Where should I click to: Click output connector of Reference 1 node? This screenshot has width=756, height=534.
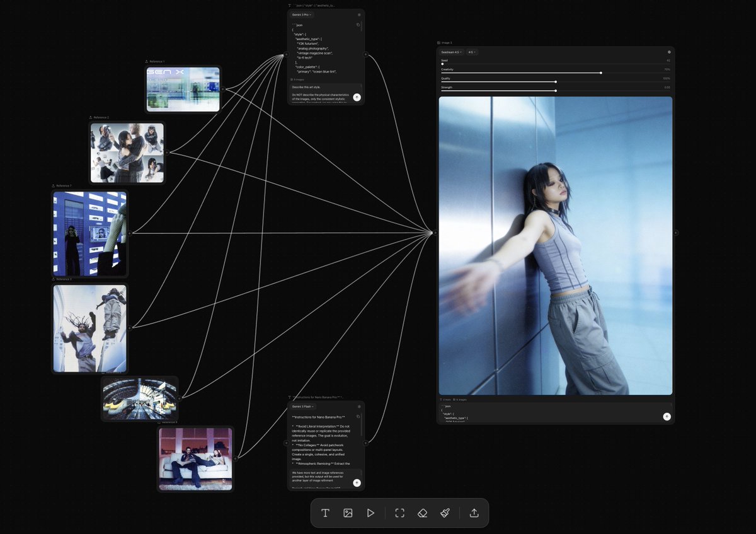pos(223,89)
